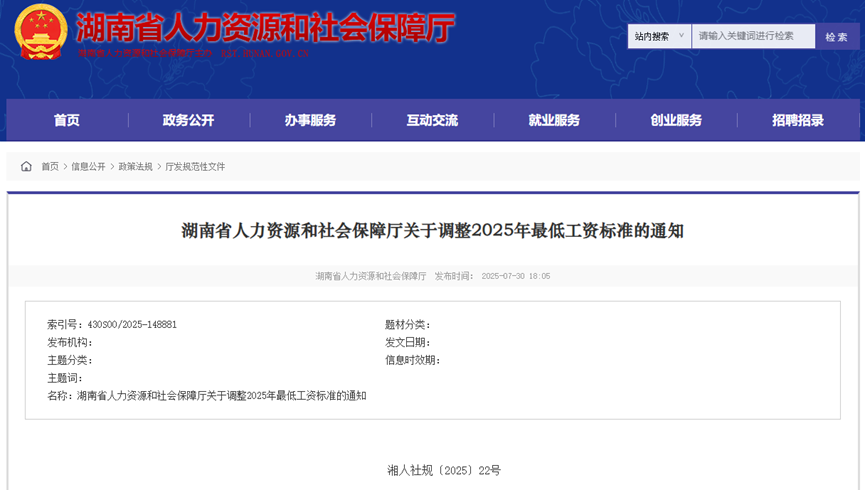Navigate to 就业服务 section
865x490 pixels.
(554, 120)
